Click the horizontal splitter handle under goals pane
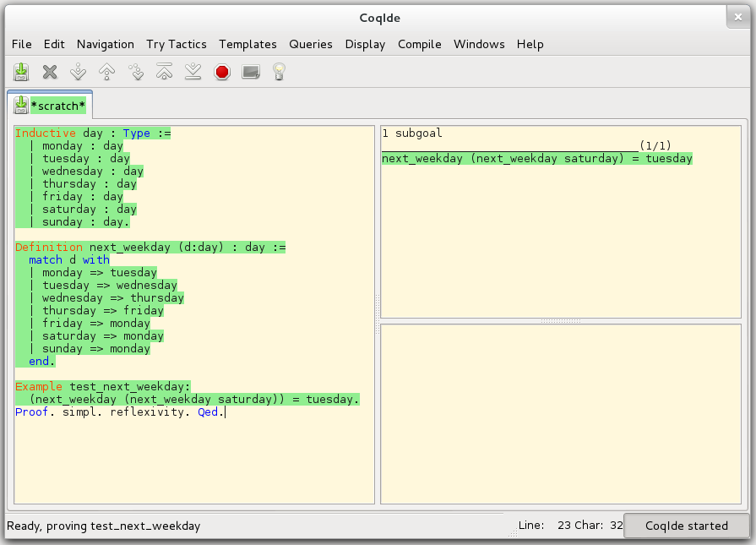The height and width of the screenshot is (545, 756). (x=561, y=321)
